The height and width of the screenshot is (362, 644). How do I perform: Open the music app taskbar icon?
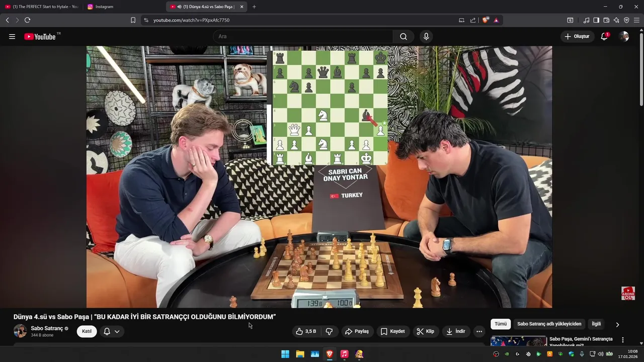point(344,354)
